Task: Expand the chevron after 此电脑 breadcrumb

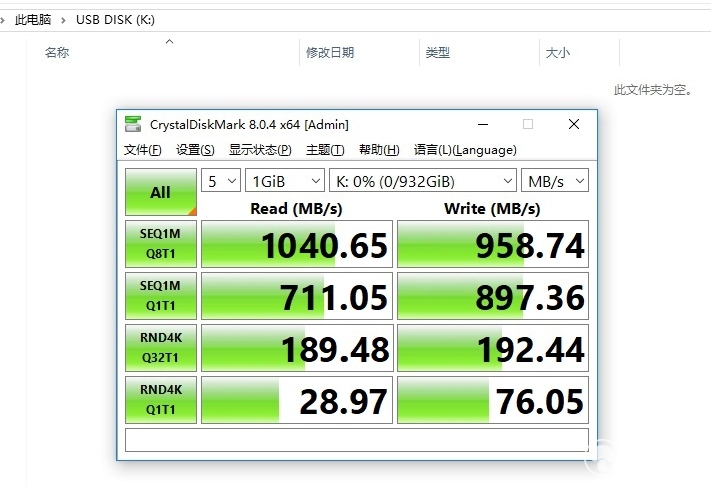Action: [x=63, y=20]
